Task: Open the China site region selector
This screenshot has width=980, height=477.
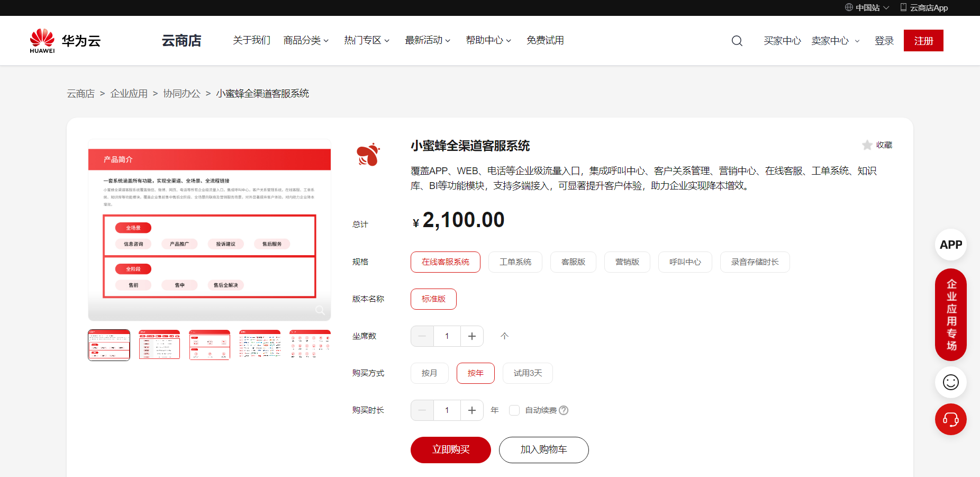Action: [x=867, y=7]
